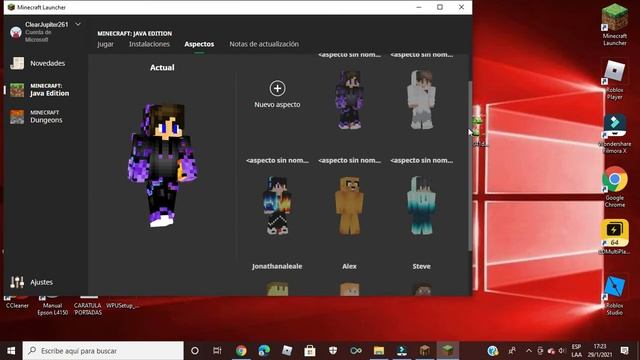Open Microsoft Edge from the taskbar
The image size is (640, 360).
pos(264,351)
